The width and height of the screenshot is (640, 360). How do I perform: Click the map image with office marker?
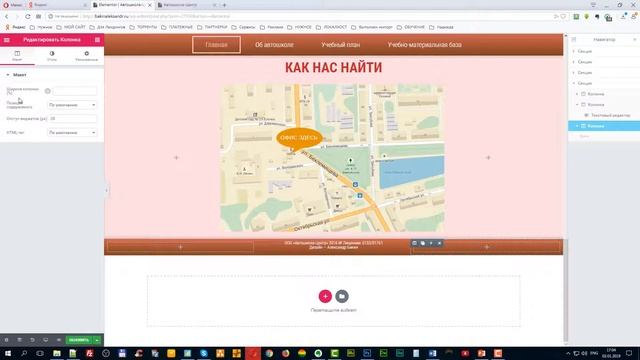pyautogui.click(x=333, y=158)
